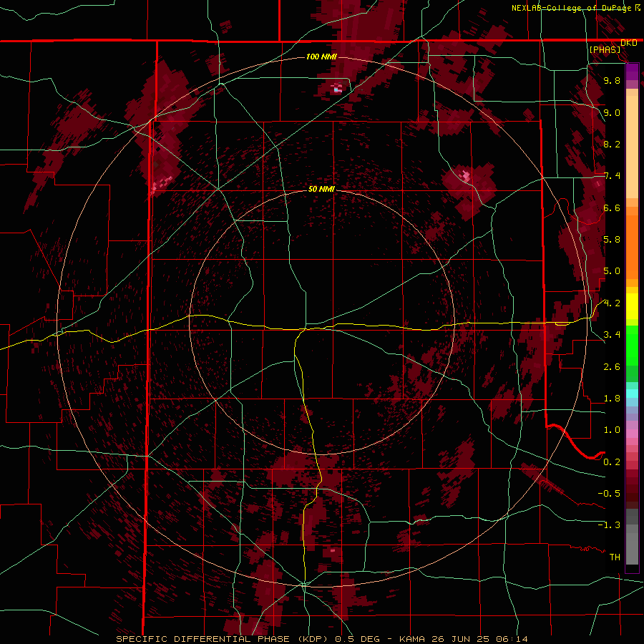The height and width of the screenshot is (644, 644).
Task: Pick the yellow segment of the color bar
Action: pyautogui.click(x=632, y=306)
